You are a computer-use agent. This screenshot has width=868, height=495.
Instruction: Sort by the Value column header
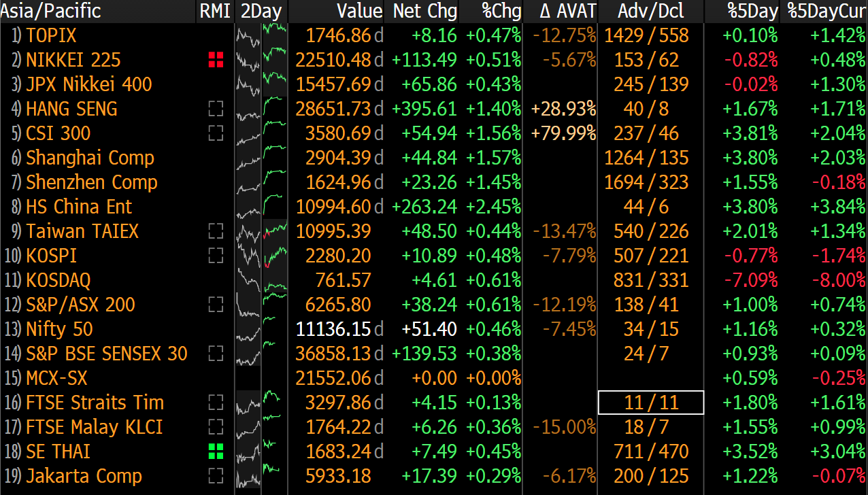click(359, 11)
